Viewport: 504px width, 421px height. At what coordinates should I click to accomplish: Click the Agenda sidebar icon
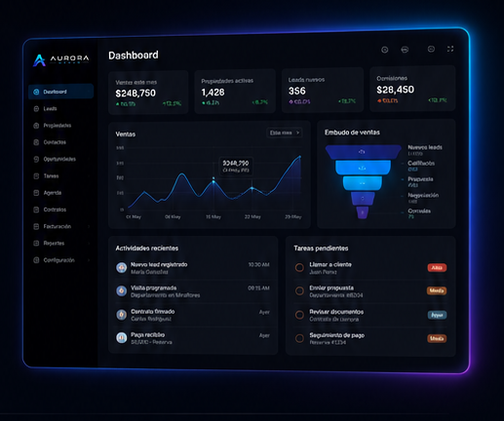tap(36, 193)
